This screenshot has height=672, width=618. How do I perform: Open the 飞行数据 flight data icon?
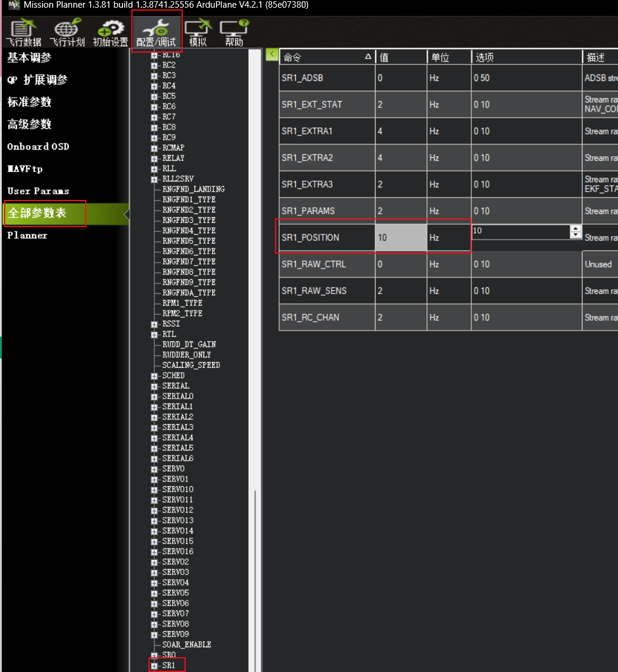pyautogui.click(x=24, y=33)
